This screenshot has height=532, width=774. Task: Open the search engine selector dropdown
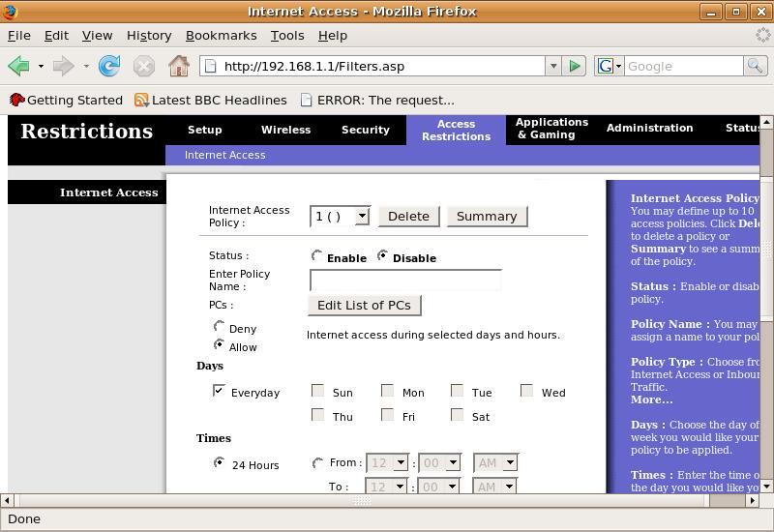[x=610, y=66]
